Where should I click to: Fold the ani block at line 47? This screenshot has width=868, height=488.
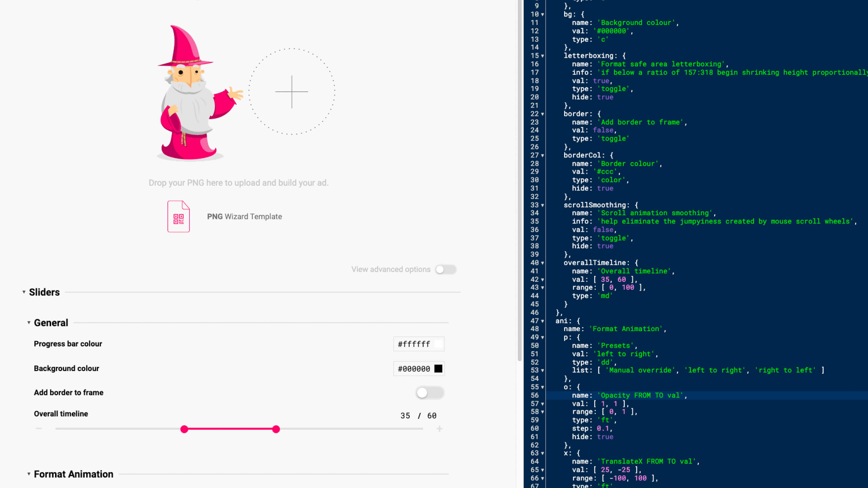(x=543, y=321)
